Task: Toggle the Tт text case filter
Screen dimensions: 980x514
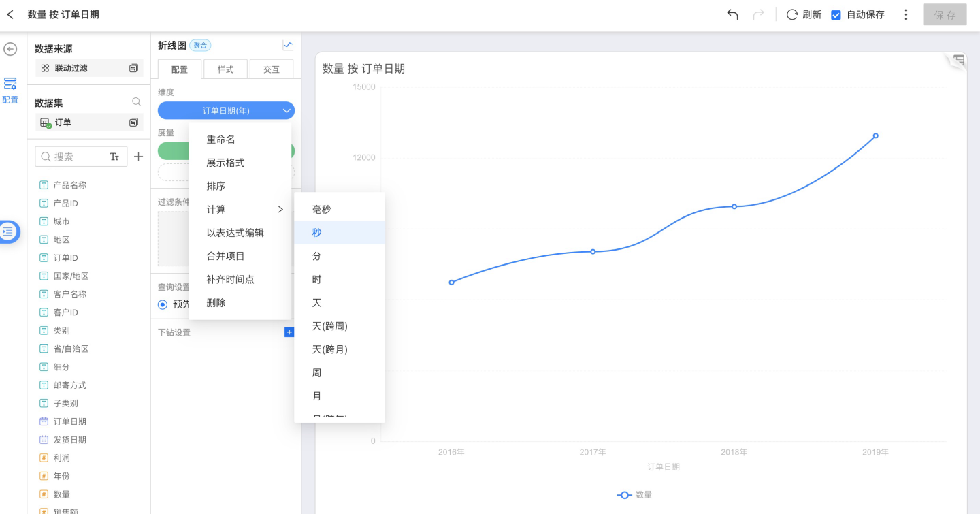Action: [x=114, y=157]
